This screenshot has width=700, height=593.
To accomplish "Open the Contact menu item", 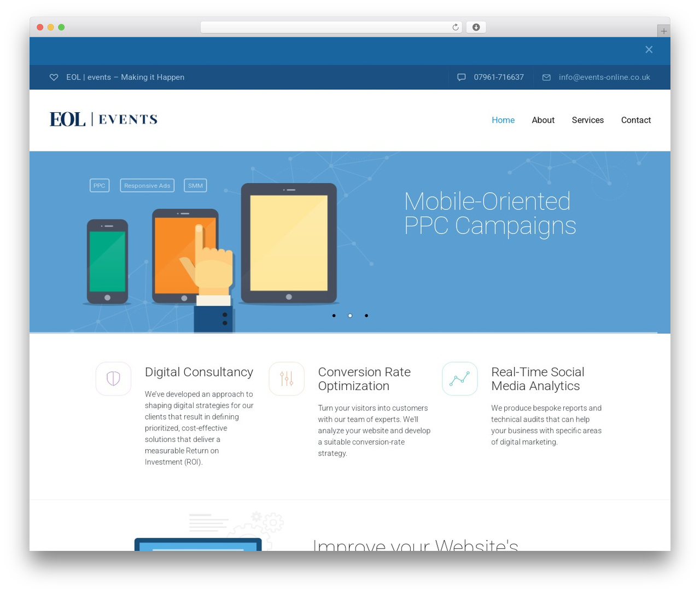I will [x=636, y=120].
